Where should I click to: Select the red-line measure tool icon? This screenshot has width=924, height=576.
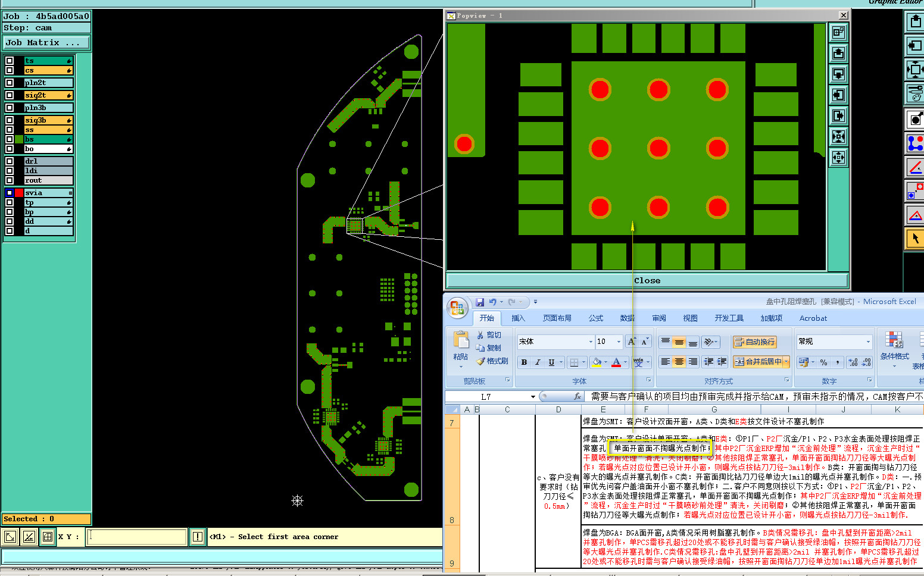tap(914, 167)
